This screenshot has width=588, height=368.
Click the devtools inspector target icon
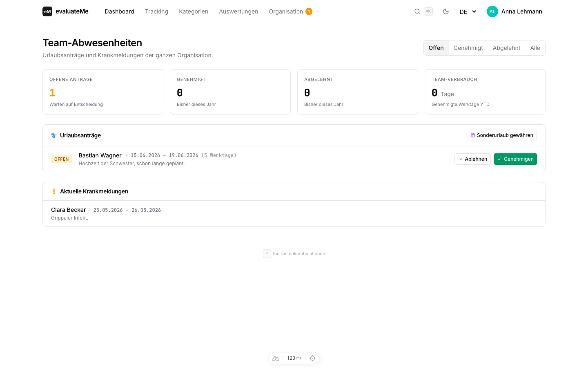coord(312,358)
